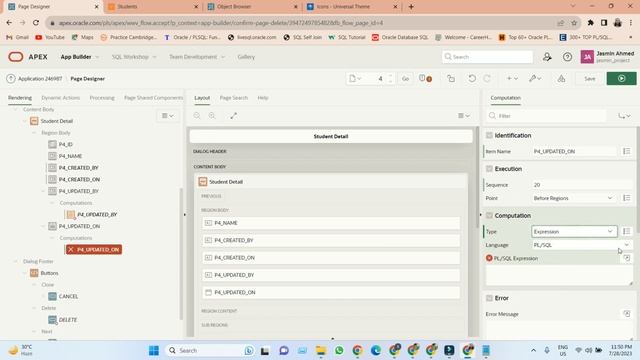Open the Administration user icon
The height and width of the screenshot is (360, 640).
coord(547,57)
